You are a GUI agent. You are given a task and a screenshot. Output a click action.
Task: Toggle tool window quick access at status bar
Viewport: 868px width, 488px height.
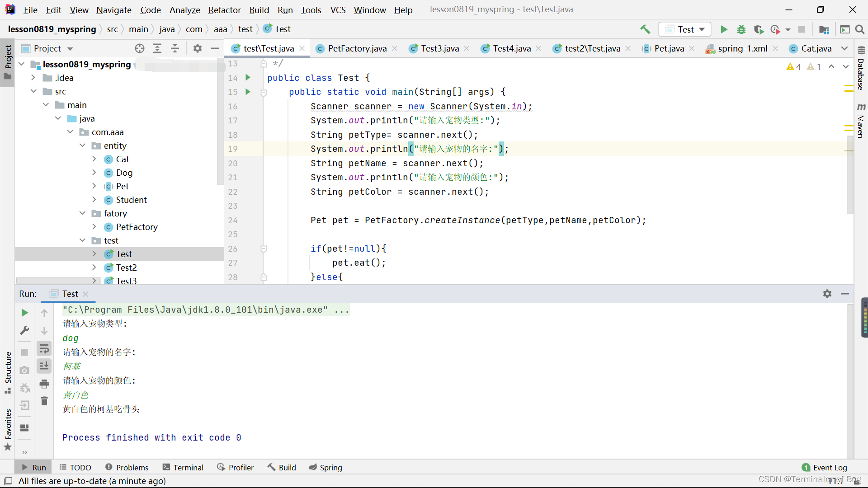click(8, 481)
